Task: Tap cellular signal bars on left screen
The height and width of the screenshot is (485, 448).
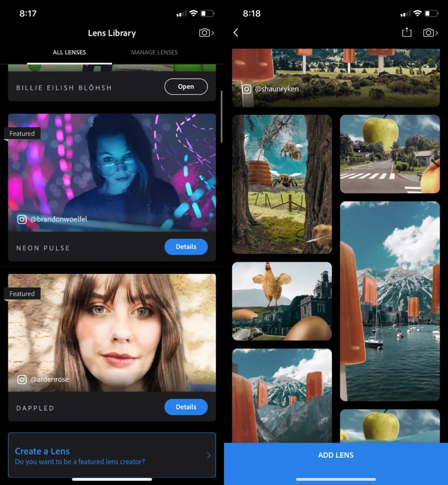Action: [x=182, y=13]
